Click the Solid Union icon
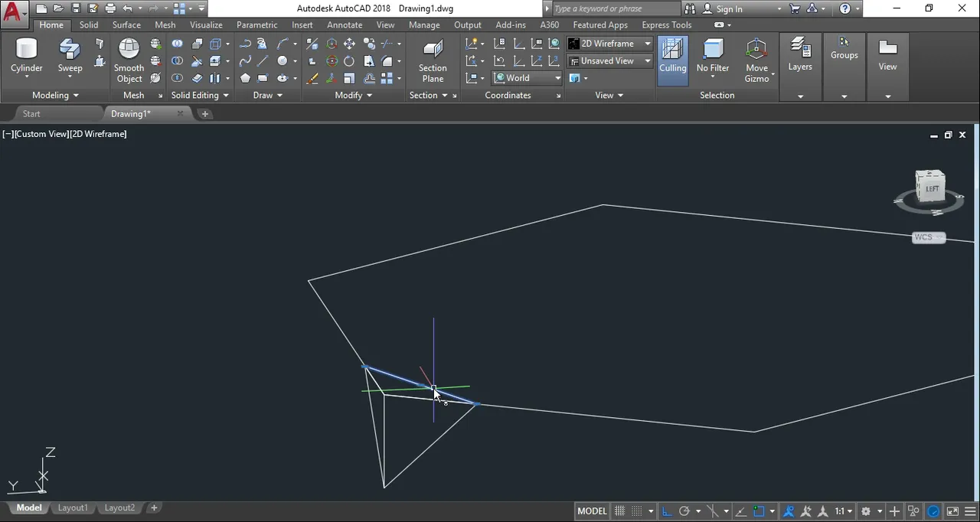Image resolution: width=980 pixels, height=522 pixels. pos(177,44)
